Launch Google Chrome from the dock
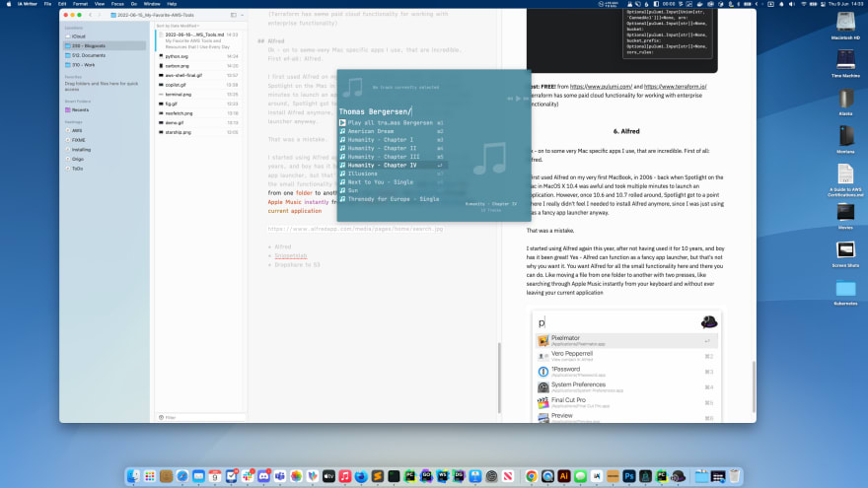Image resolution: width=868 pixels, height=488 pixels. [x=532, y=476]
